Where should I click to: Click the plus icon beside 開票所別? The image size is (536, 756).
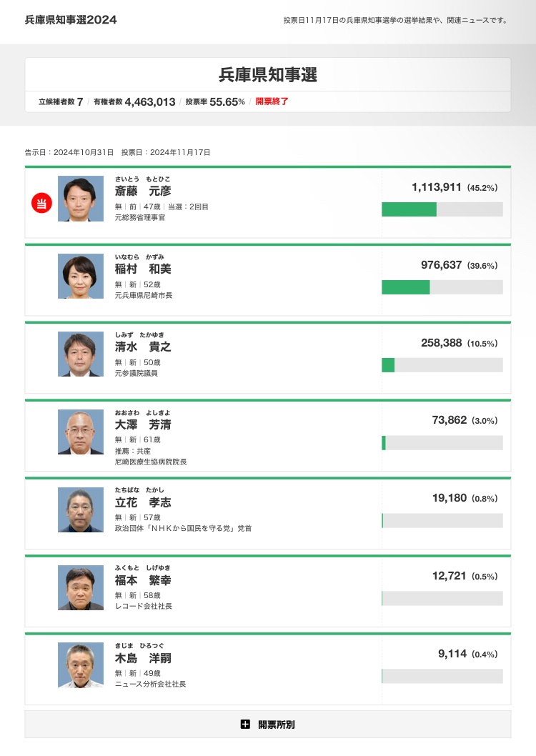[x=245, y=724]
